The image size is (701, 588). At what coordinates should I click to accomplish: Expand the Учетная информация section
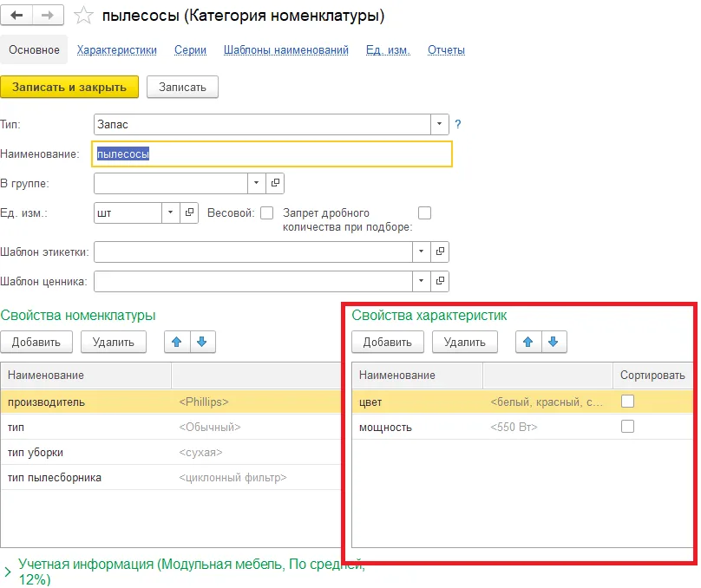7,572
